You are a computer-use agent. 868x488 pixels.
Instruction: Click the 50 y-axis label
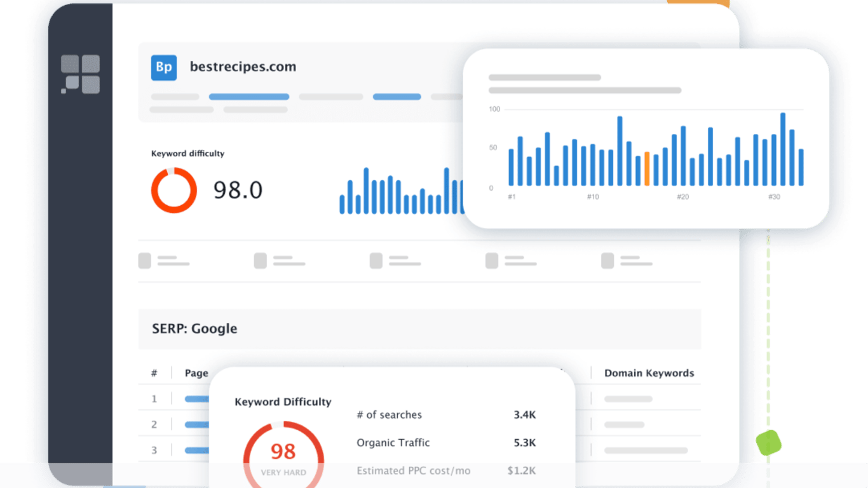click(493, 148)
